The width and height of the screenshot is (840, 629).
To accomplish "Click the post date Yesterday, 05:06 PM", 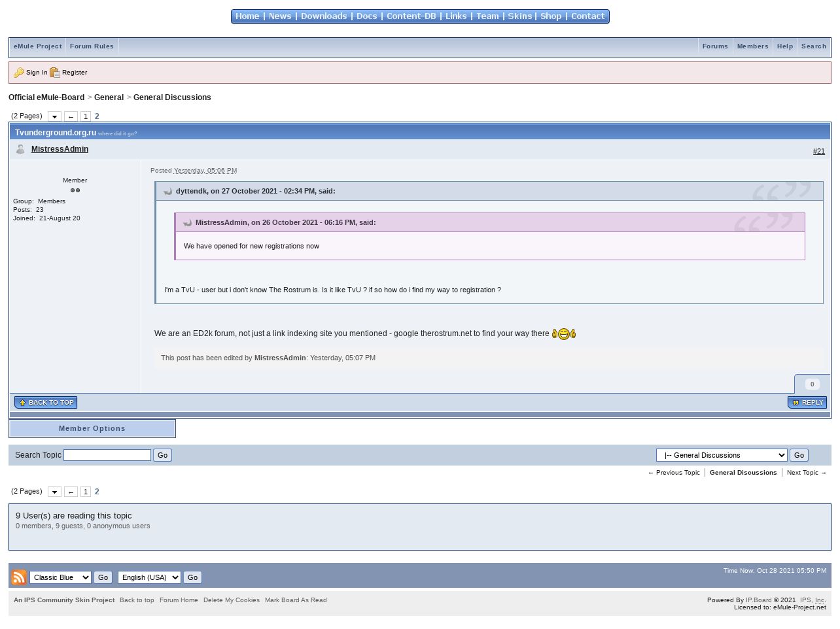I will tap(205, 171).
